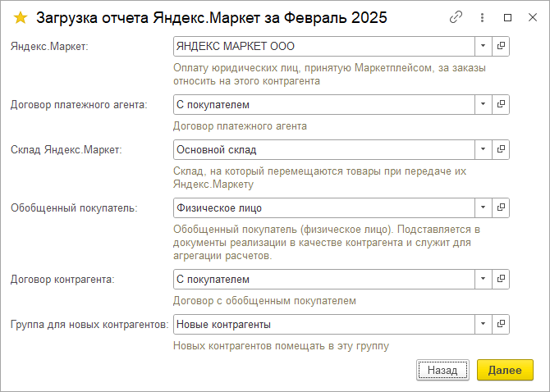Open the Склад Яндекс.Маркет item via open icon
The width and height of the screenshot is (550, 392).
point(502,150)
